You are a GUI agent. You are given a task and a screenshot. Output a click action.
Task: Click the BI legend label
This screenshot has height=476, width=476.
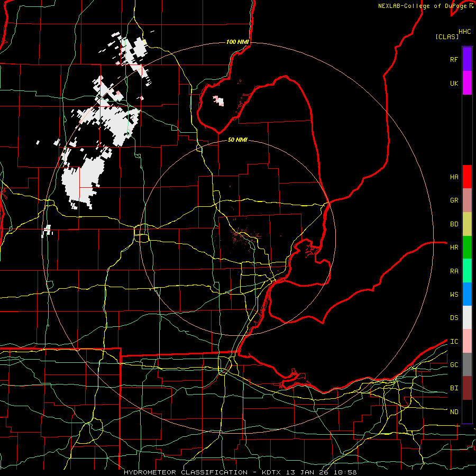click(x=454, y=388)
